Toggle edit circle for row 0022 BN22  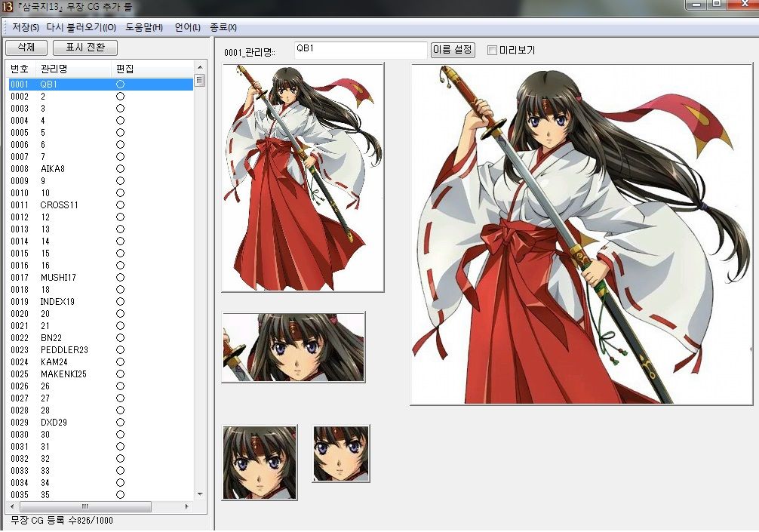121,338
